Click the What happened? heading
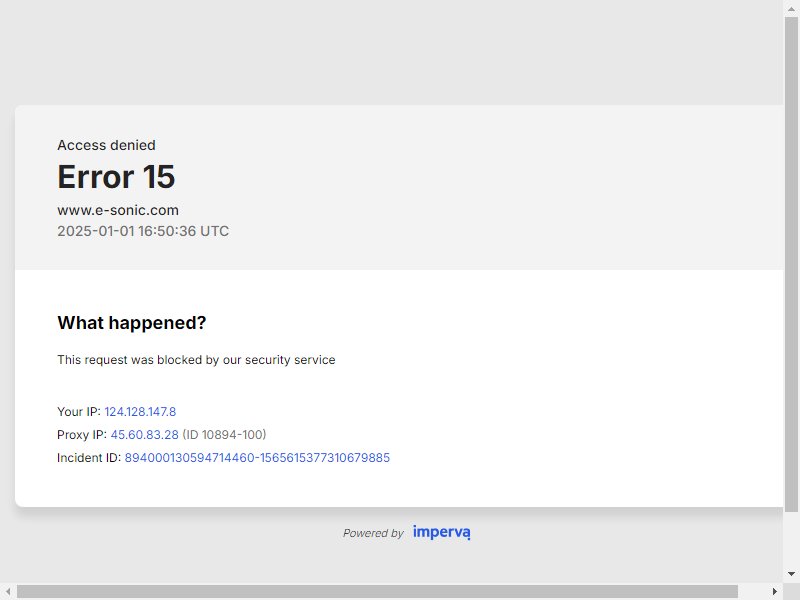 132,323
